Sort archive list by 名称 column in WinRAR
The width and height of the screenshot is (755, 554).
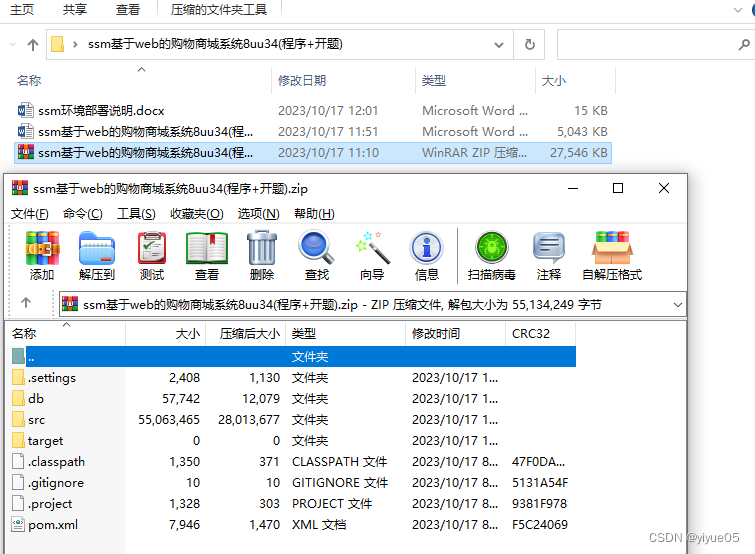[x=67, y=334]
